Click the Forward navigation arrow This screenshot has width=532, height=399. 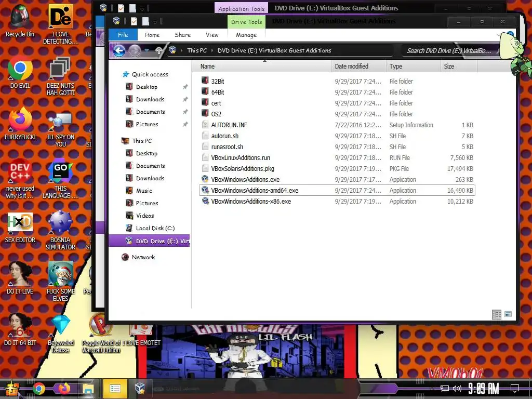[x=135, y=51]
